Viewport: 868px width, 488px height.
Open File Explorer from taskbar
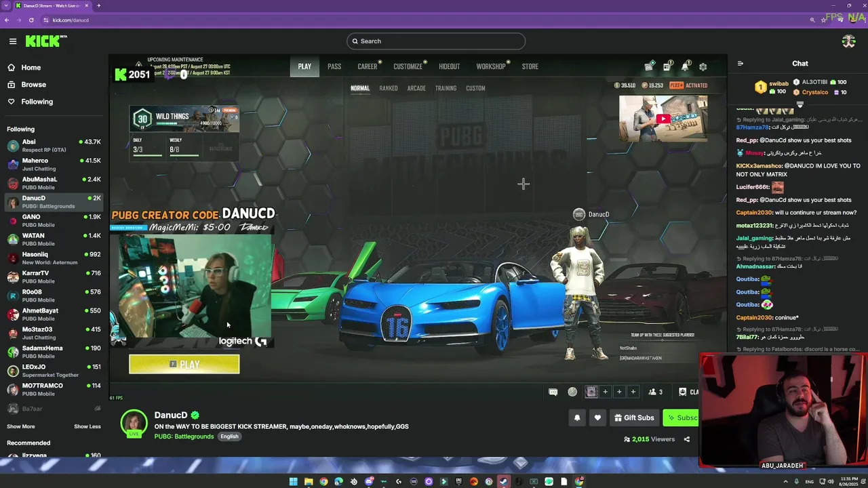click(x=309, y=482)
